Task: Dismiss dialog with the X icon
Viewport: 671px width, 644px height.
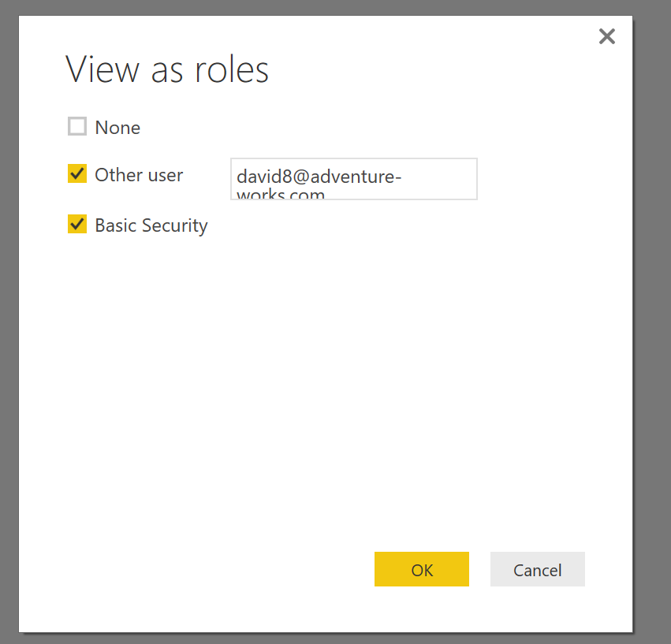Action: coord(606,36)
